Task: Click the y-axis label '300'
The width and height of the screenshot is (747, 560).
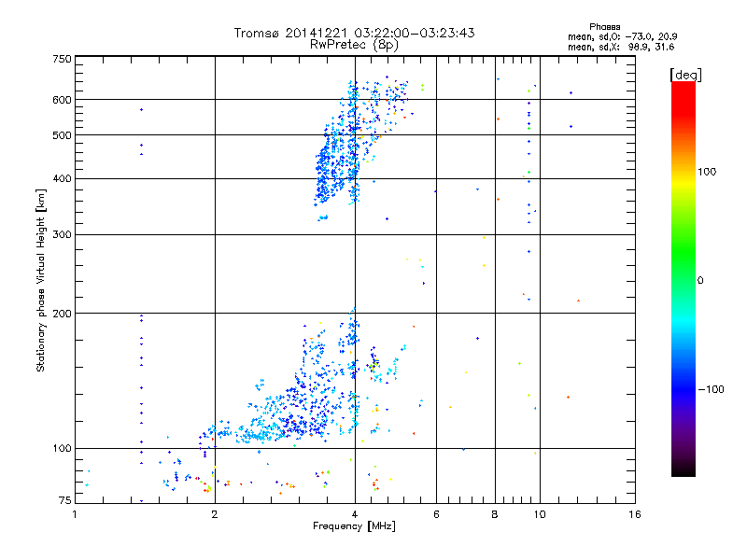Action: point(62,234)
